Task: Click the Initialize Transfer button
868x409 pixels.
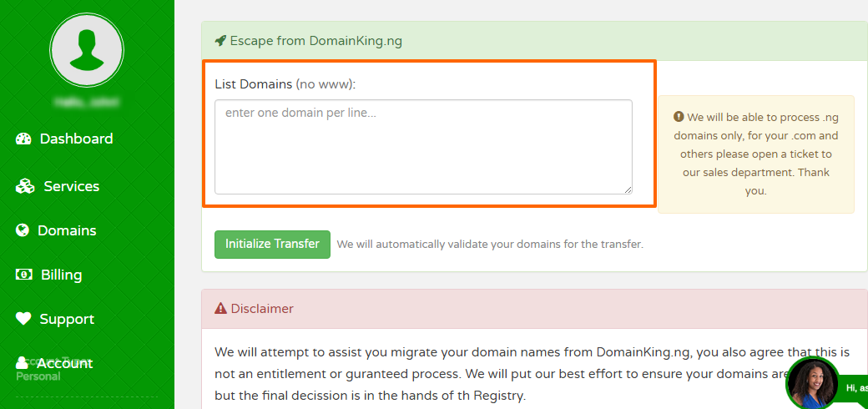Action: click(272, 244)
